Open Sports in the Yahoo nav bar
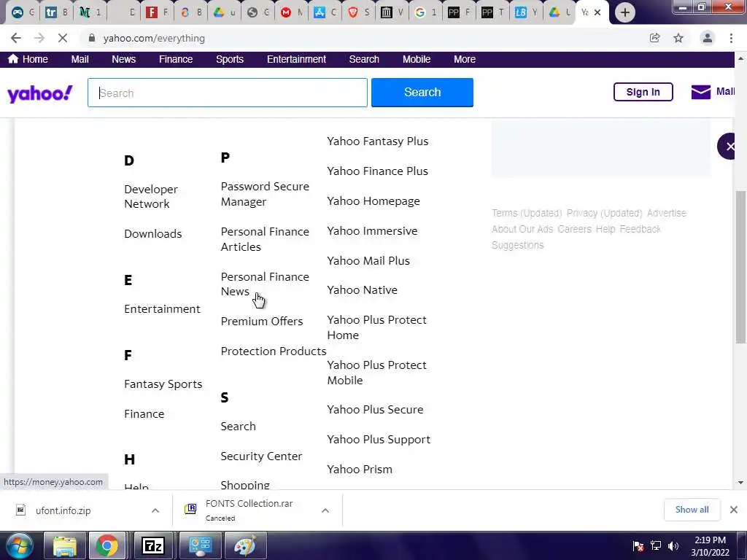 [230, 59]
